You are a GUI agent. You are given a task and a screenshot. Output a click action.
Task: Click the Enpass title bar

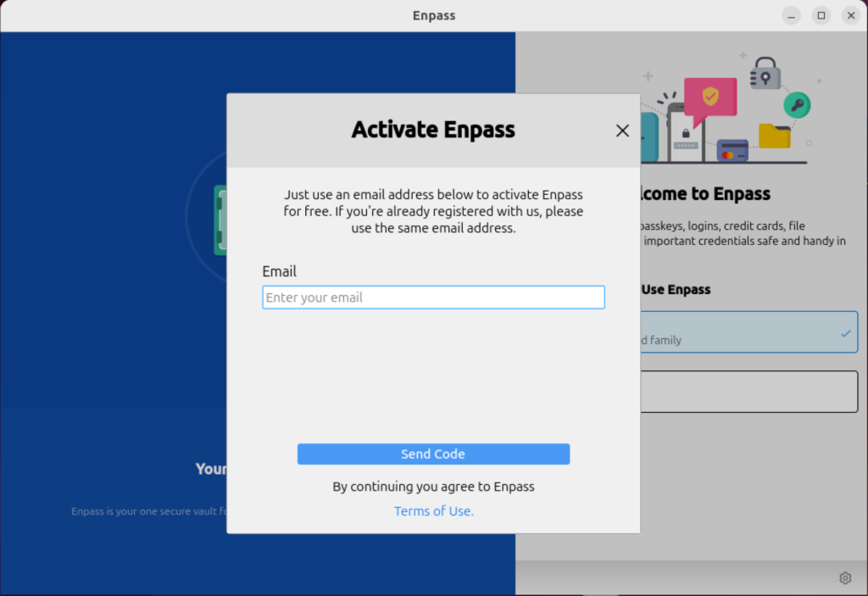click(434, 14)
